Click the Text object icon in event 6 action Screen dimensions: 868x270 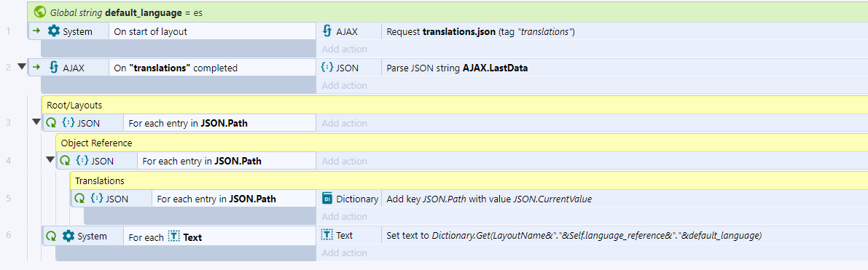click(x=327, y=235)
